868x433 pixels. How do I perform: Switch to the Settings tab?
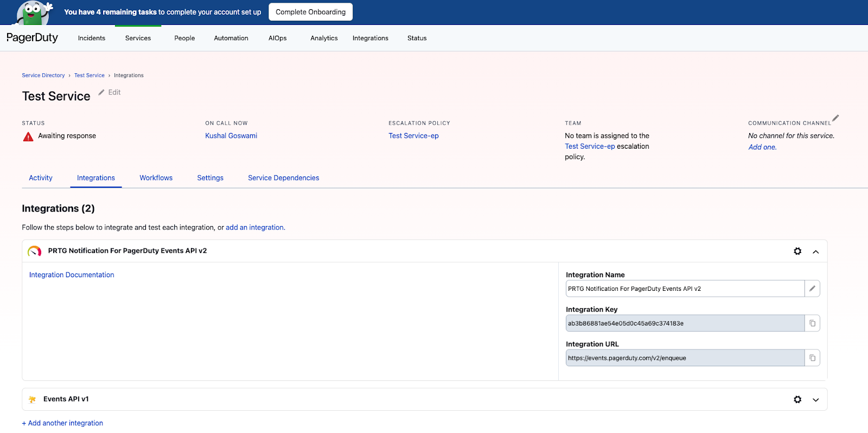pos(210,178)
